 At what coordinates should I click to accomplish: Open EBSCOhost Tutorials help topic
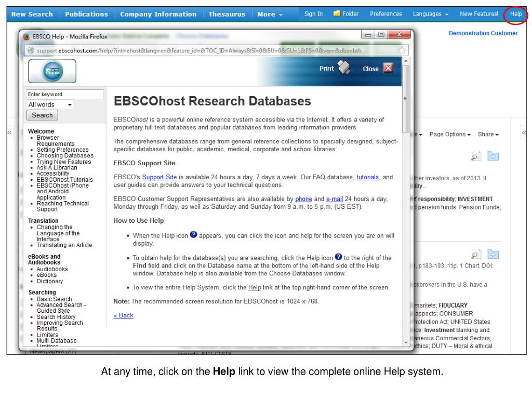[64, 179]
